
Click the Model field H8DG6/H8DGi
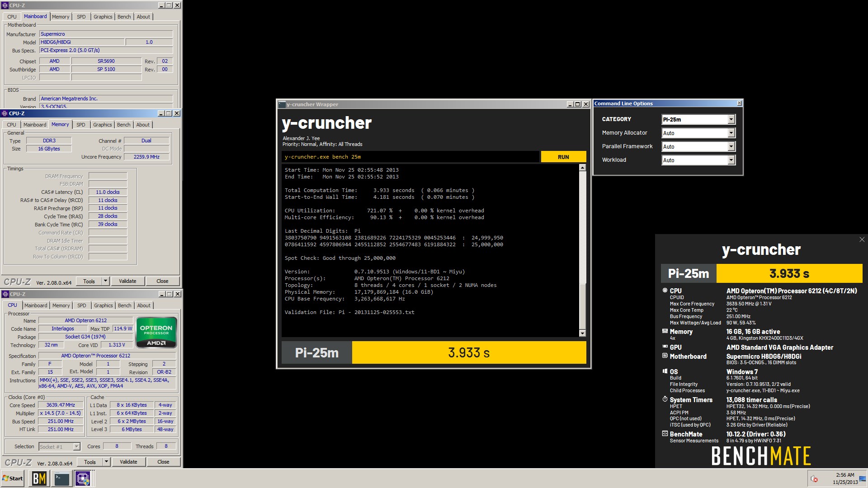coord(82,42)
